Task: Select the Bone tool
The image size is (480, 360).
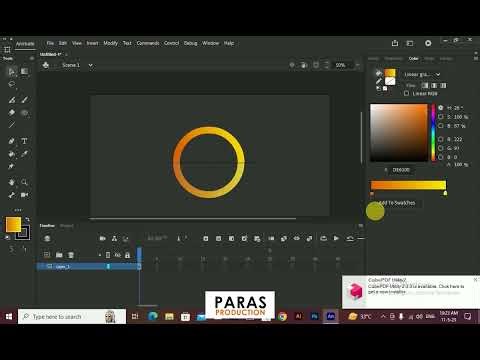Action: (x=12, y=195)
